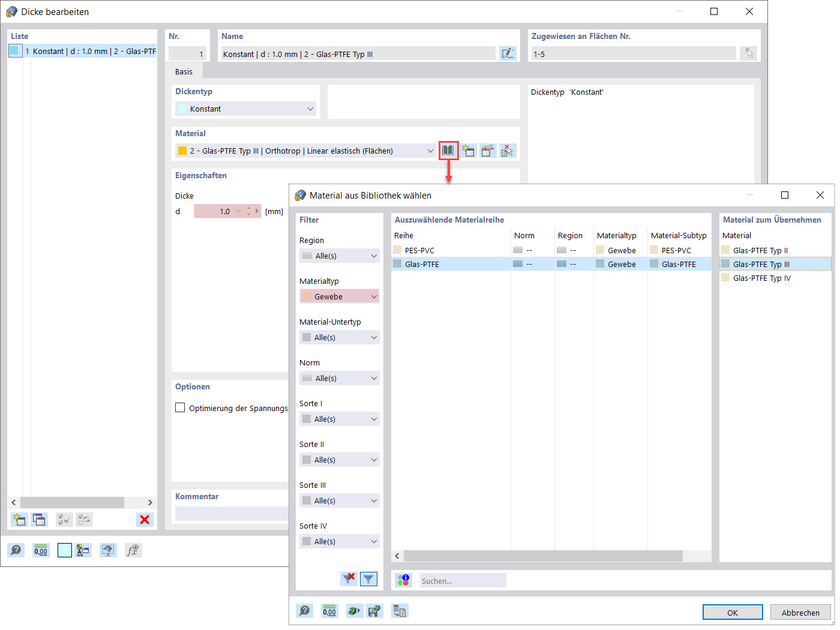Click the edit name pencil icon beside the Name field

coord(508,53)
